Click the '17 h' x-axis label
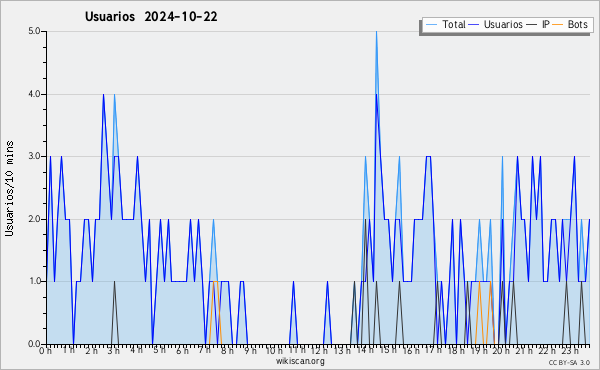This screenshot has height=370, width=600. 433,350
